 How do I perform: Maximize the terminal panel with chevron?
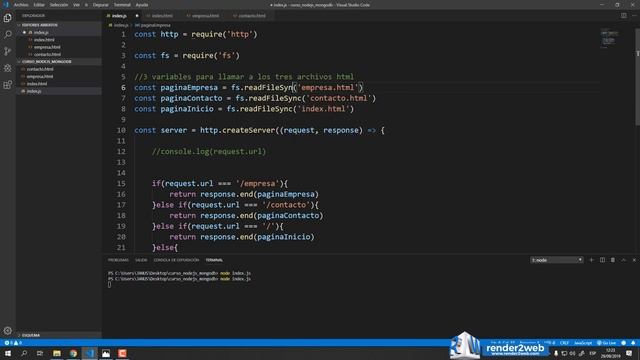pyautogui.click(x=623, y=260)
